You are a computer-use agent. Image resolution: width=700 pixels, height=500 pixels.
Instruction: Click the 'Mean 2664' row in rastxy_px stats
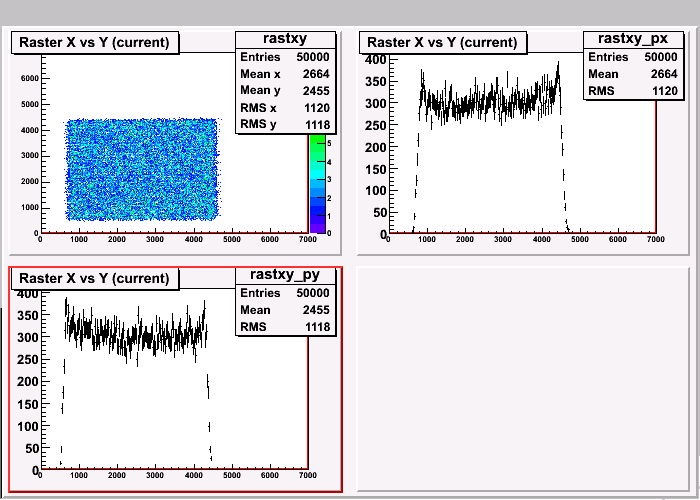(x=633, y=74)
